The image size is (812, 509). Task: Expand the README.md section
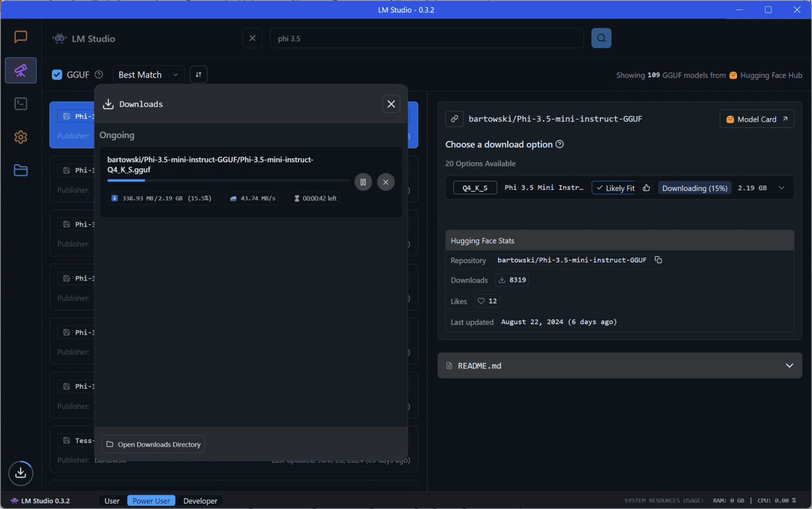tap(789, 365)
